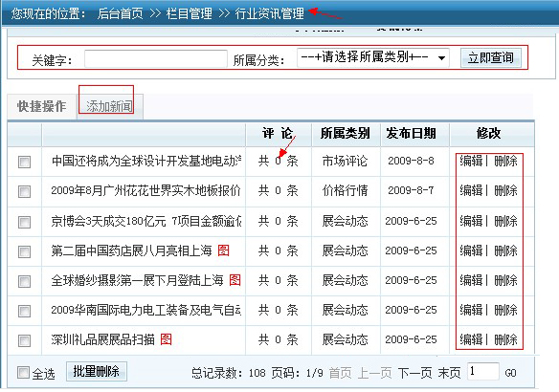Check the box for 京博会3天成交180亿元 row
The height and width of the screenshot is (392, 559).
coord(24,222)
